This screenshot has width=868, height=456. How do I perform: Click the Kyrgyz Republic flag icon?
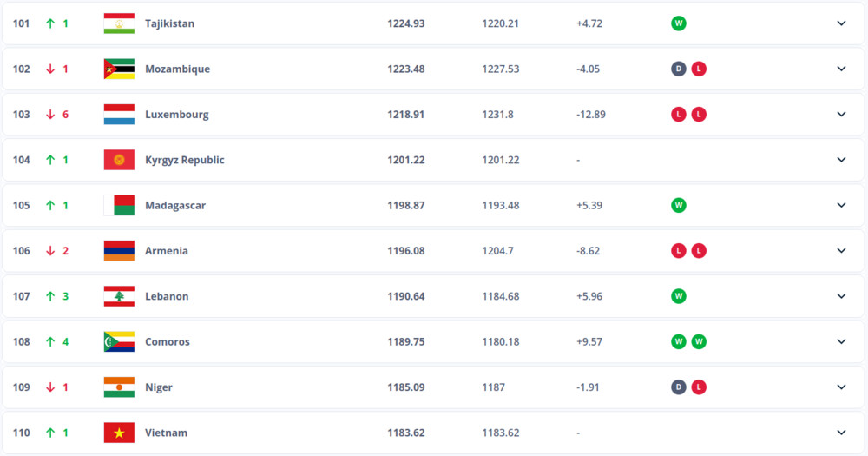(x=119, y=160)
